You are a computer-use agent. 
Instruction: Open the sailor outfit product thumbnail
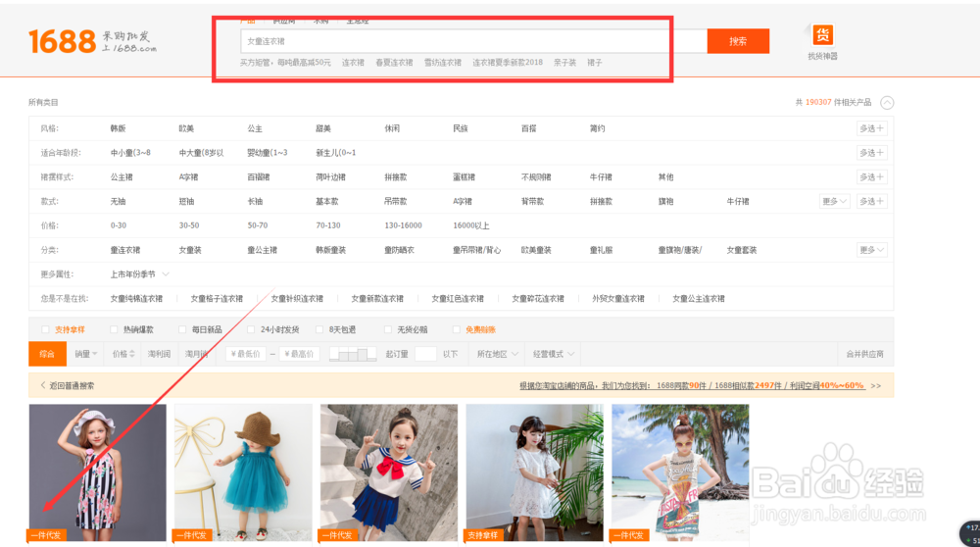389,472
